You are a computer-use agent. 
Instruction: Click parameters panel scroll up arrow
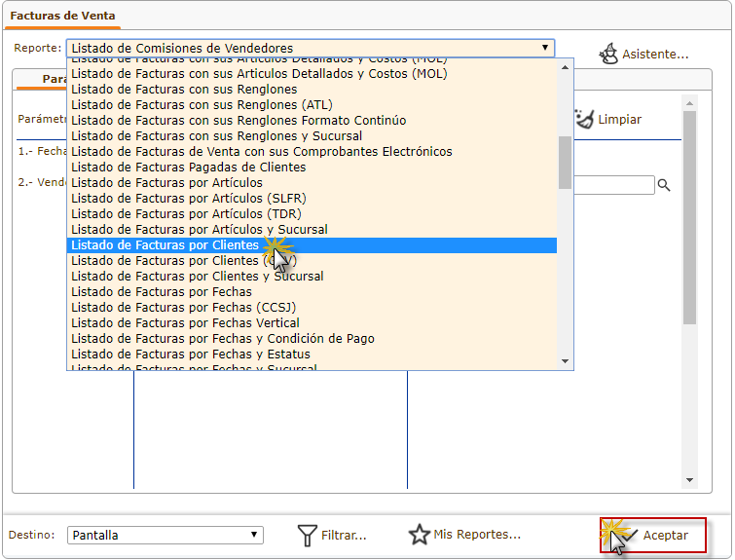689,103
